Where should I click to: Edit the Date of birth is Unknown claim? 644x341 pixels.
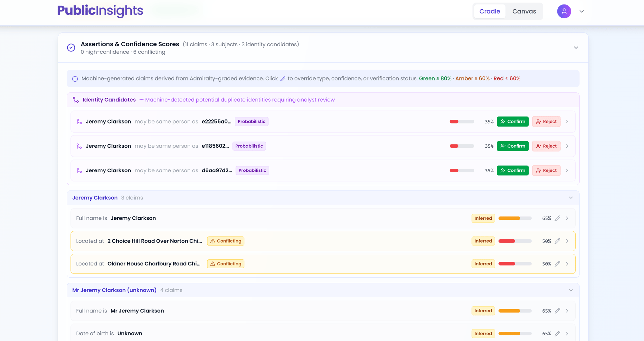pos(557,334)
